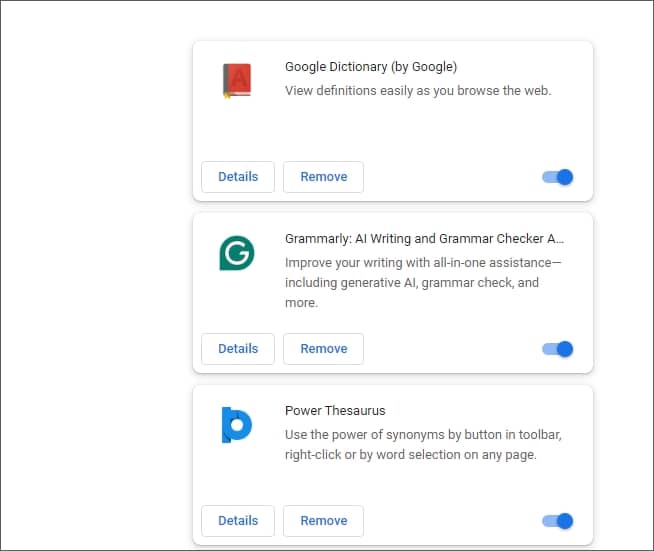Open Details for Google Dictionary
Image resolution: width=654 pixels, height=551 pixels.
(238, 177)
